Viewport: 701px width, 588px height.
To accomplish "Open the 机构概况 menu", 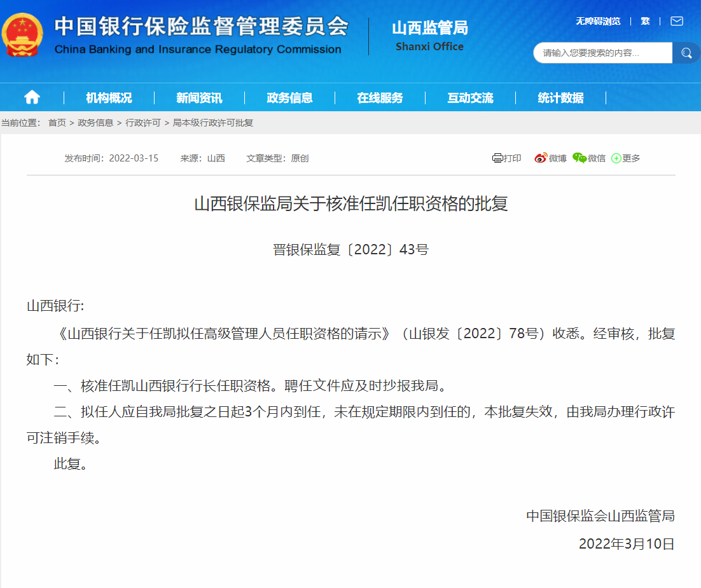I will tap(109, 98).
